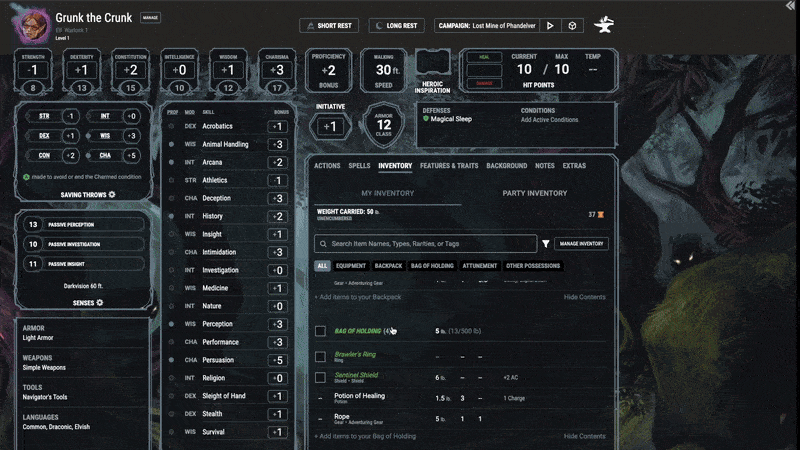Image resolution: width=800 pixels, height=450 pixels.
Task: Click the item search input field
Action: (x=425, y=243)
